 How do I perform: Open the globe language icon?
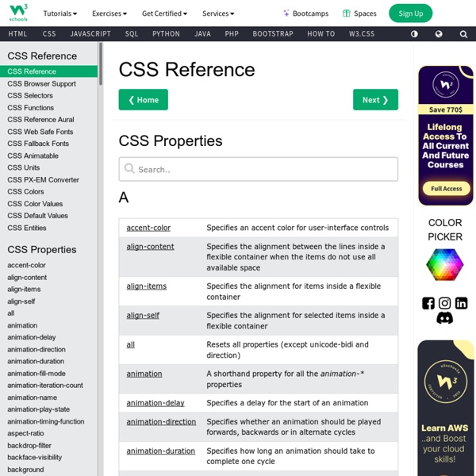coord(439,34)
